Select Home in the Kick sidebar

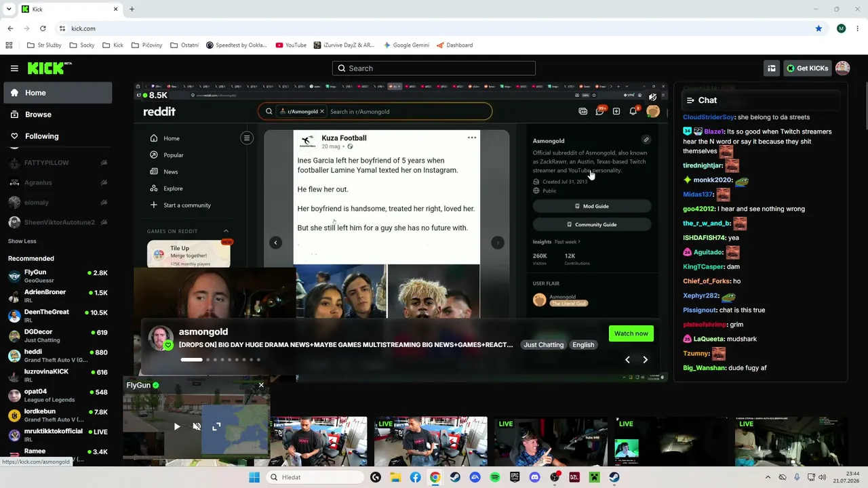click(58, 93)
